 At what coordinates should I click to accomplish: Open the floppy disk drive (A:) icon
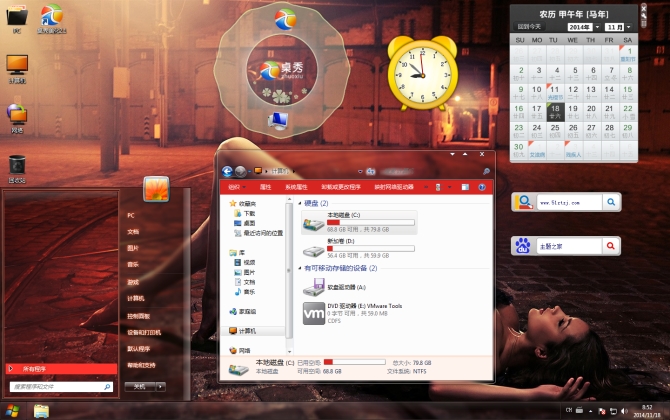pyautogui.click(x=313, y=287)
